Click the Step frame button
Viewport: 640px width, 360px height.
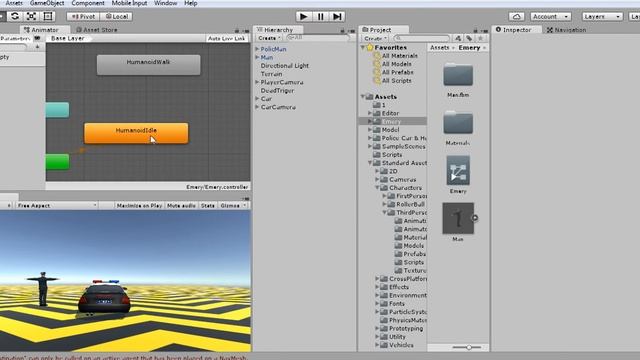pyautogui.click(x=338, y=16)
